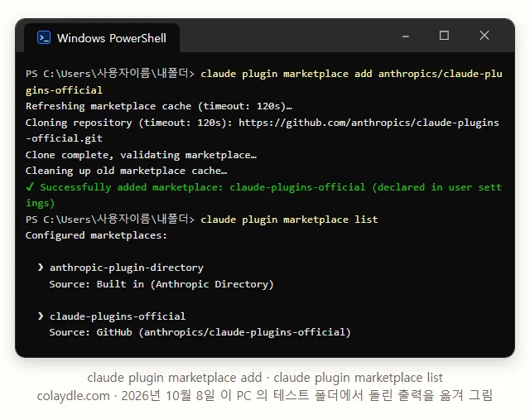The image size is (530, 420).
Task: Click "claude plugin marketplace add" command in terminal
Action: pos(287,74)
